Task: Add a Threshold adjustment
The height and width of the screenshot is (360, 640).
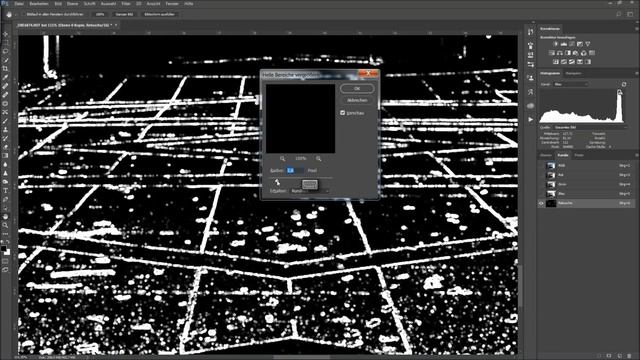Action: (x=572, y=62)
